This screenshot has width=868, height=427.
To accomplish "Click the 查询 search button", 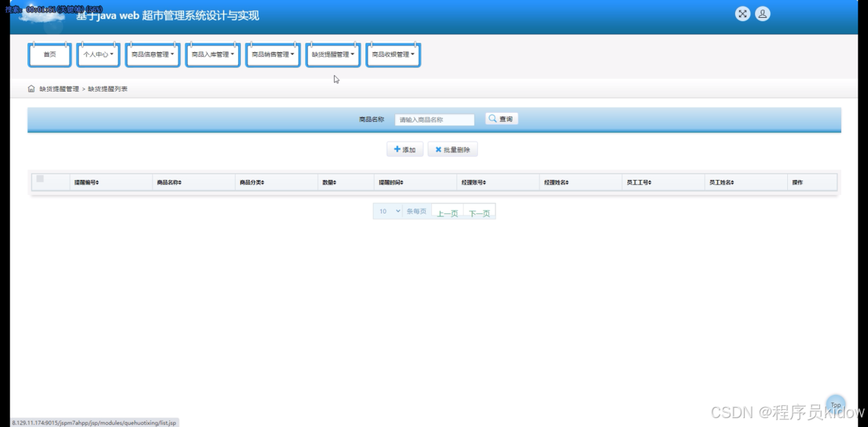I will coord(502,119).
